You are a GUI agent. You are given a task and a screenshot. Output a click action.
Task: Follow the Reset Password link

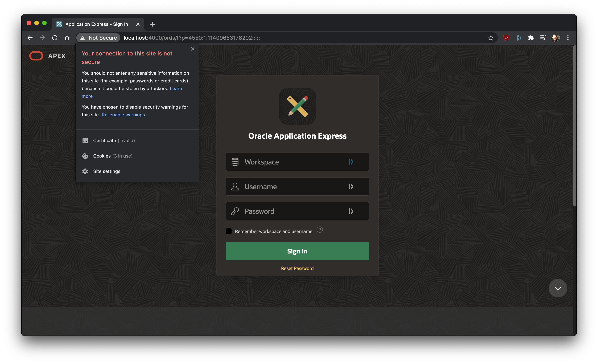click(297, 268)
